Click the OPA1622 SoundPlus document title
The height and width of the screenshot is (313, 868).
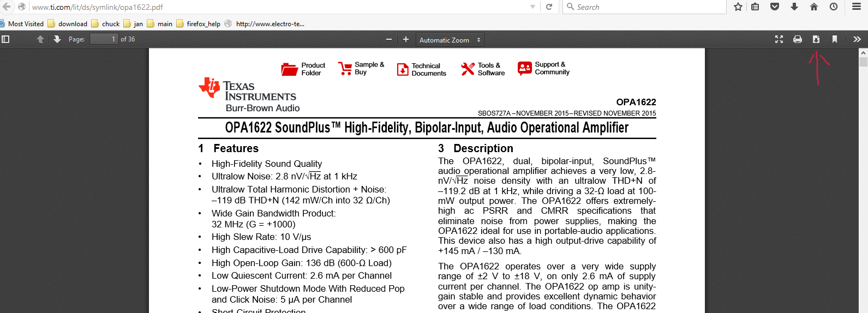click(427, 128)
